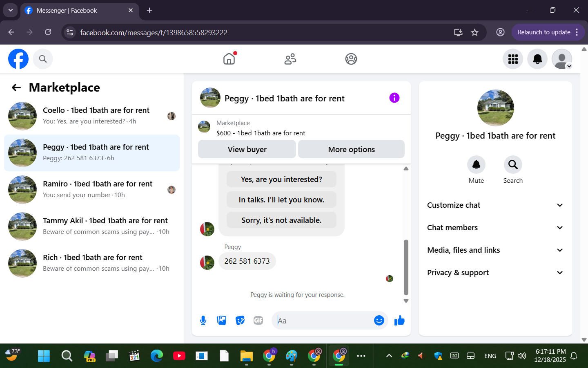
Task: Open Peggy conversation in chat list
Action: (x=92, y=153)
